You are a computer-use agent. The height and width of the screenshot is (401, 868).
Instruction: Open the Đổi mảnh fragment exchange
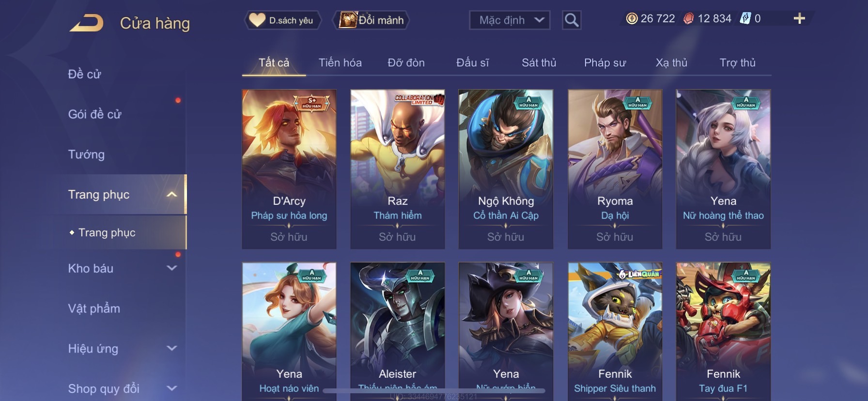point(372,20)
